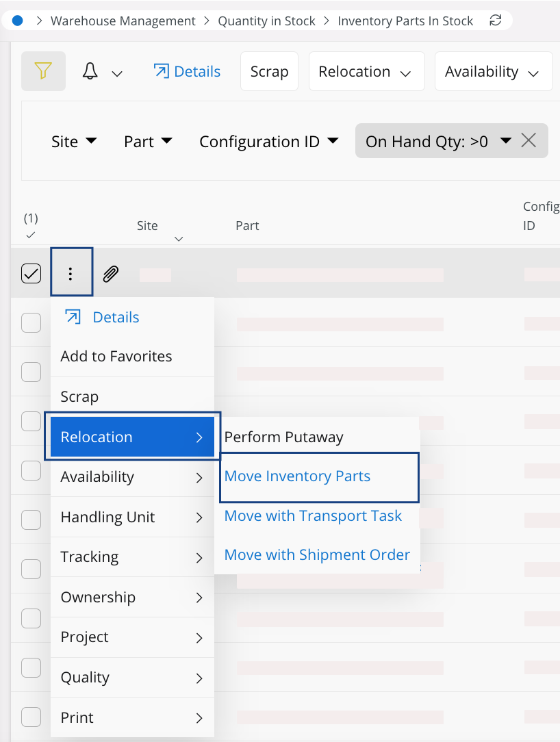This screenshot has width=560, height=742.
Task: Remove the On Hand Qty filter
Action: click(x=529, y=141)
